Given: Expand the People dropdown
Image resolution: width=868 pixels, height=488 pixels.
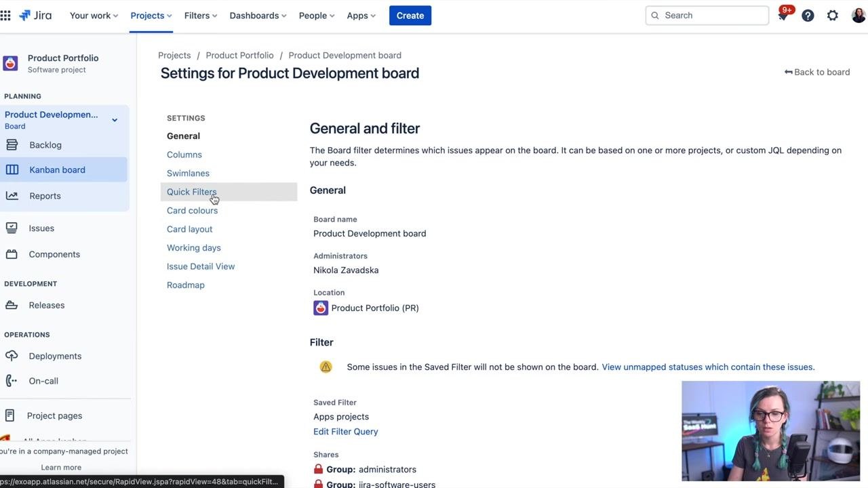Looking at the screenshot, I should (x=317, y=16).
